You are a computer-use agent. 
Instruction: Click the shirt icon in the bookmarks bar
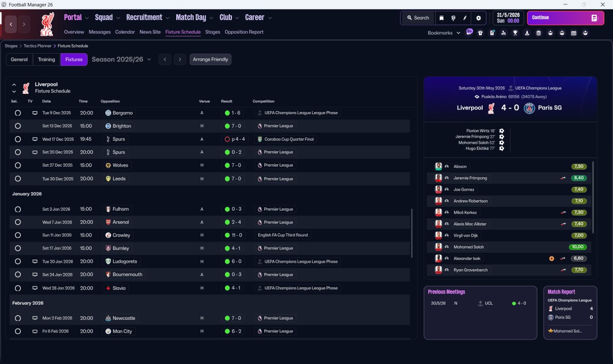tap(480, 33)
